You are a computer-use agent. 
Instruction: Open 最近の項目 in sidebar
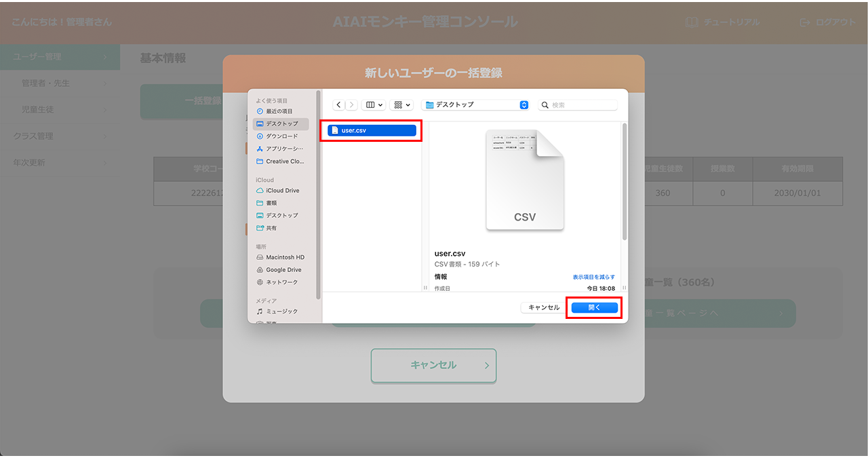[279, 111]
